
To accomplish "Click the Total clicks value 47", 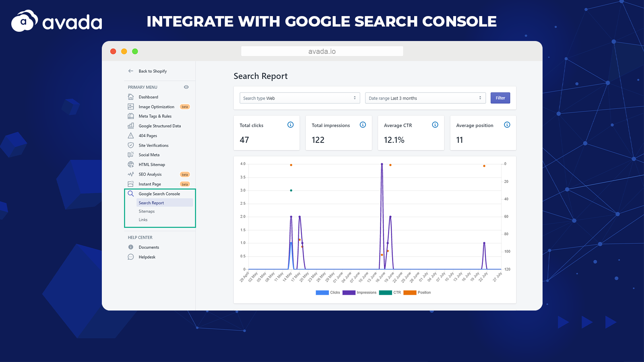I will coord(244,140).
